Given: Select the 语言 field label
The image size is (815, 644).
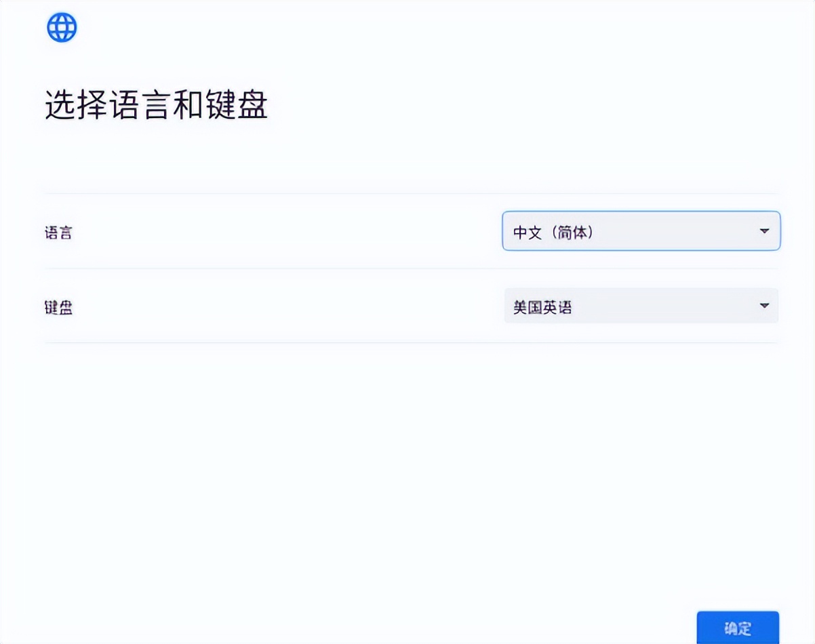Looking at the screenshot, I should (58, 233).
